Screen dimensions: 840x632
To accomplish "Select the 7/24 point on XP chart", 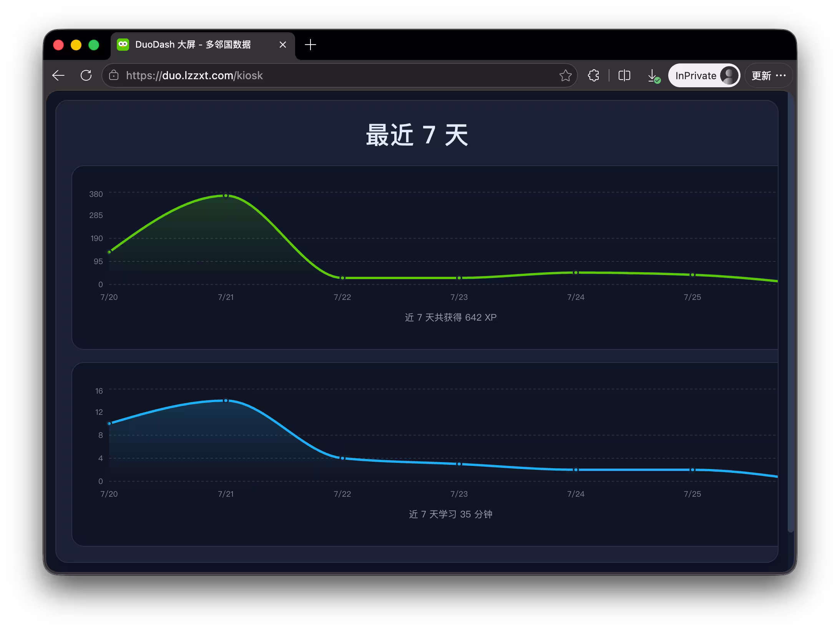I will (x=576, y=273).
